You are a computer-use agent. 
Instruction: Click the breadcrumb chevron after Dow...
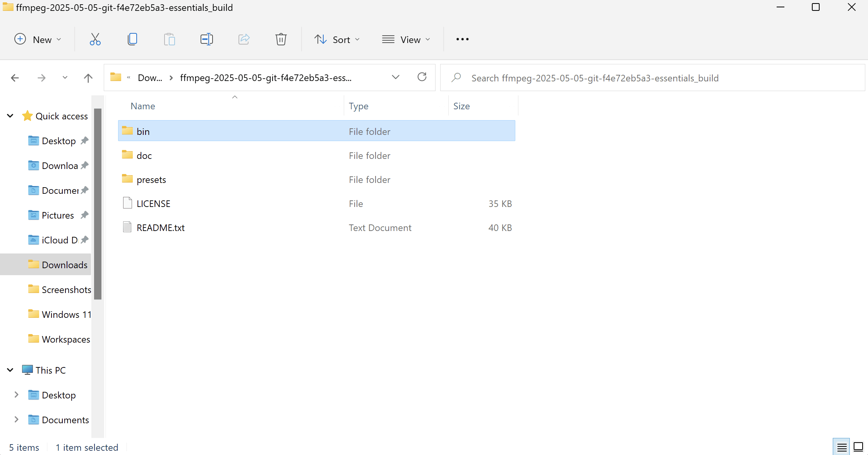coord(171,78)
